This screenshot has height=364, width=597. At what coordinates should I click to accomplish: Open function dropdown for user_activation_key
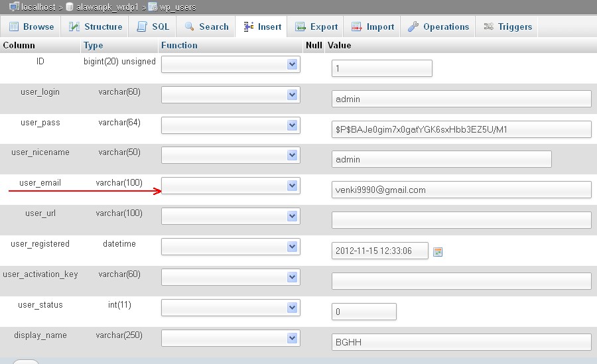pyautogui.click(x=231, y=277)
